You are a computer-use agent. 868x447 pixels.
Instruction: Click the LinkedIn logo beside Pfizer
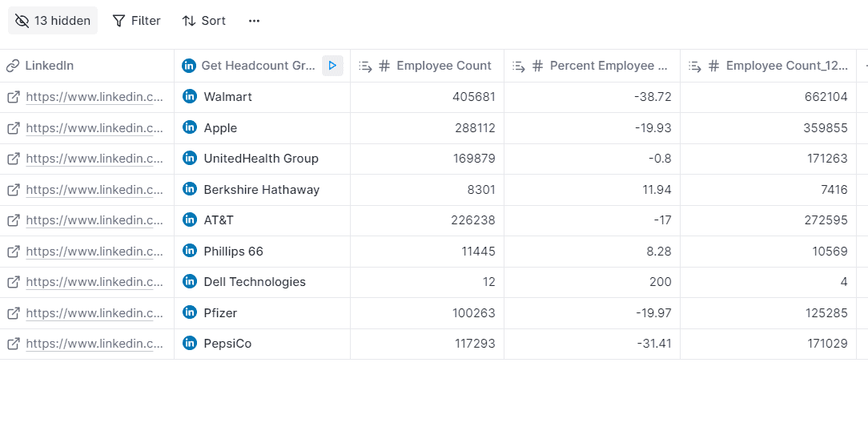pos(190,312)
